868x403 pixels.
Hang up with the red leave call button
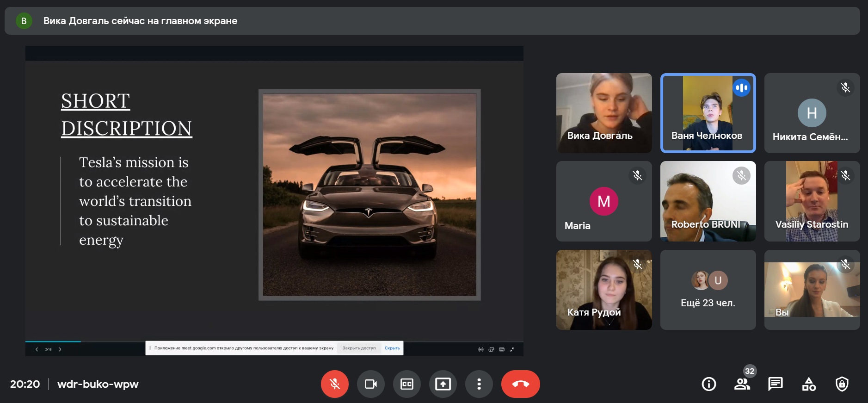pyautogui.click(x=521, y=384)
